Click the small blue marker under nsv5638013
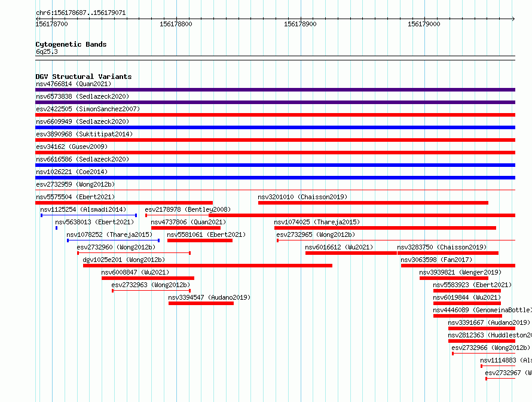Screen dimensions: 532x402 (56, 228)
